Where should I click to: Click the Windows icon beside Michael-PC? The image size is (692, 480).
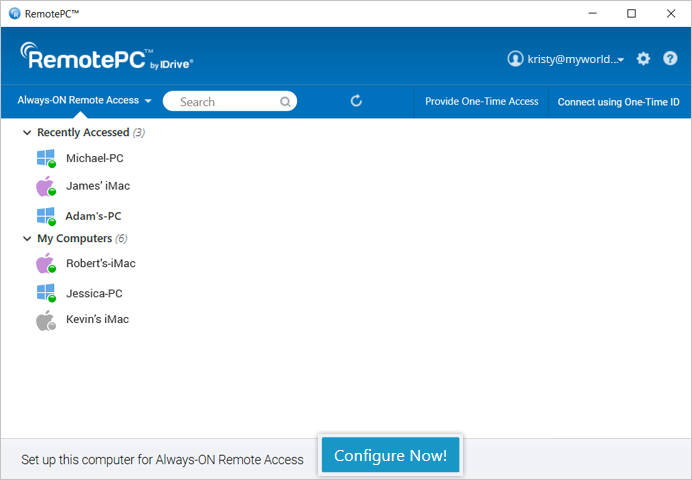click(x=45, y=158)
